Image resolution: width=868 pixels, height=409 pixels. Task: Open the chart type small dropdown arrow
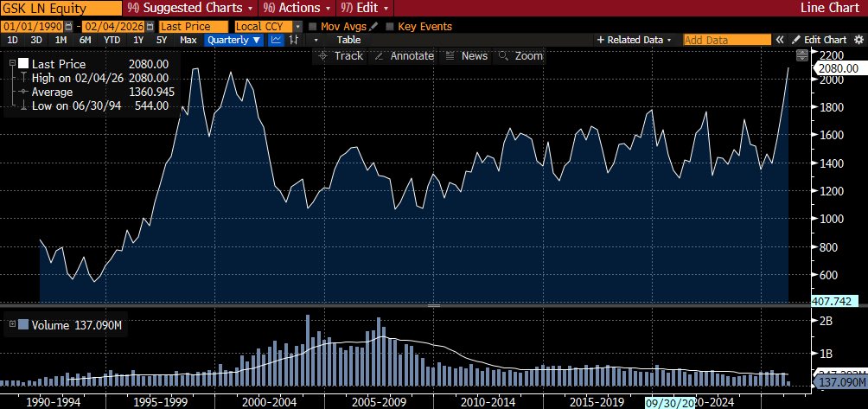point(316,40)
